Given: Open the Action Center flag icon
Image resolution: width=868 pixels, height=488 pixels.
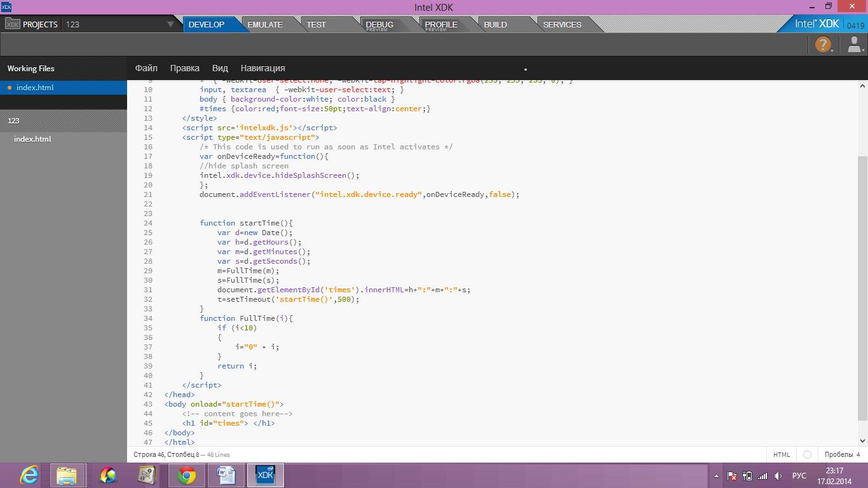Looking at the screenshot, I should [x=732, y=476].
